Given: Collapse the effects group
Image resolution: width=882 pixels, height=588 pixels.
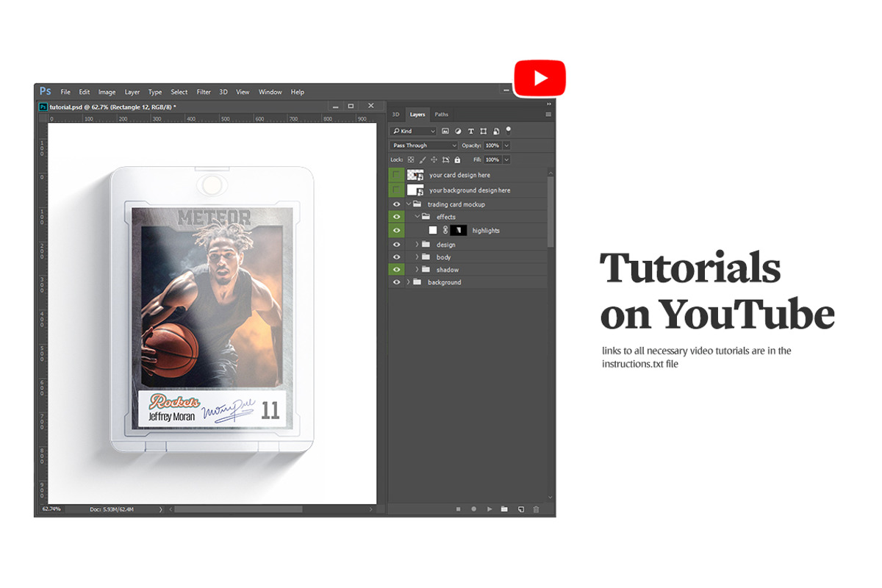Looking at the screenshot, I should coord(417,217).
